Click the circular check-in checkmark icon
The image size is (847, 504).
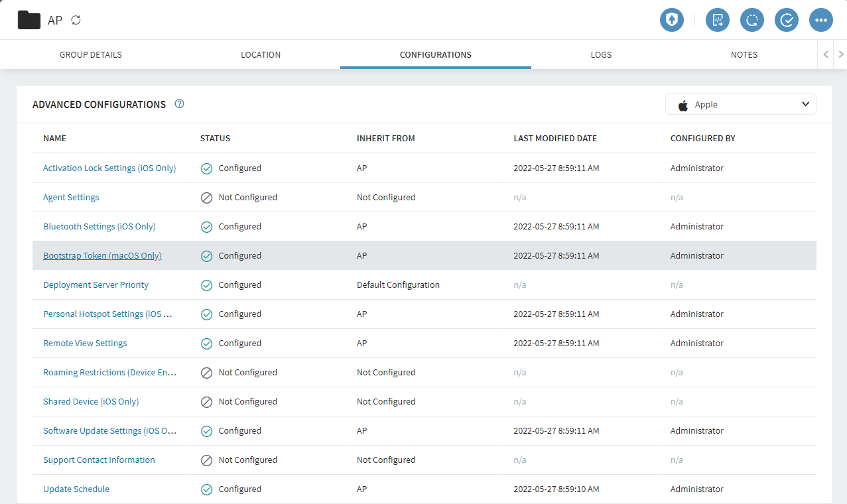click(787, 20)
